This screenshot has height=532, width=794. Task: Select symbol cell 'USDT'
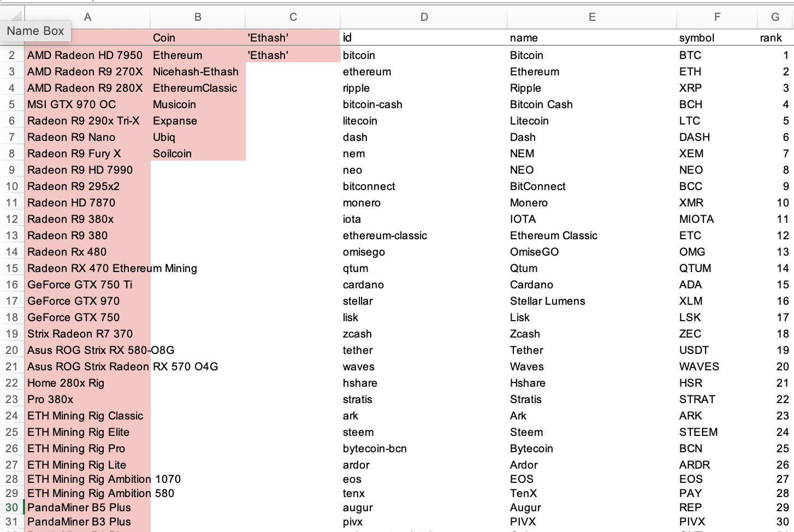point(717,350)
